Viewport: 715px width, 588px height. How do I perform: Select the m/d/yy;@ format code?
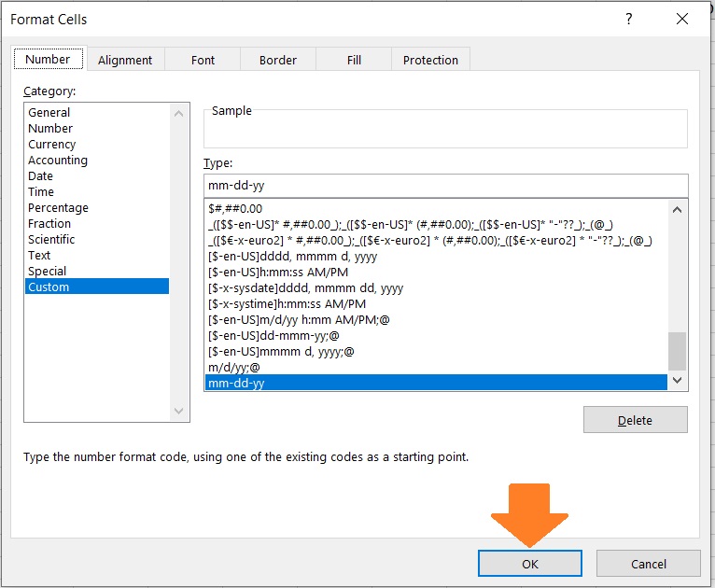click(233, 368)
